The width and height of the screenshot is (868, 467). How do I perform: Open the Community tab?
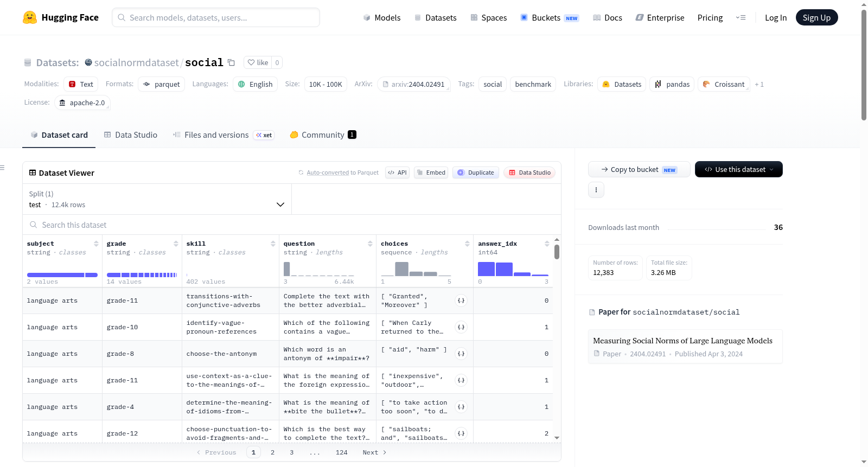(323, 135)
